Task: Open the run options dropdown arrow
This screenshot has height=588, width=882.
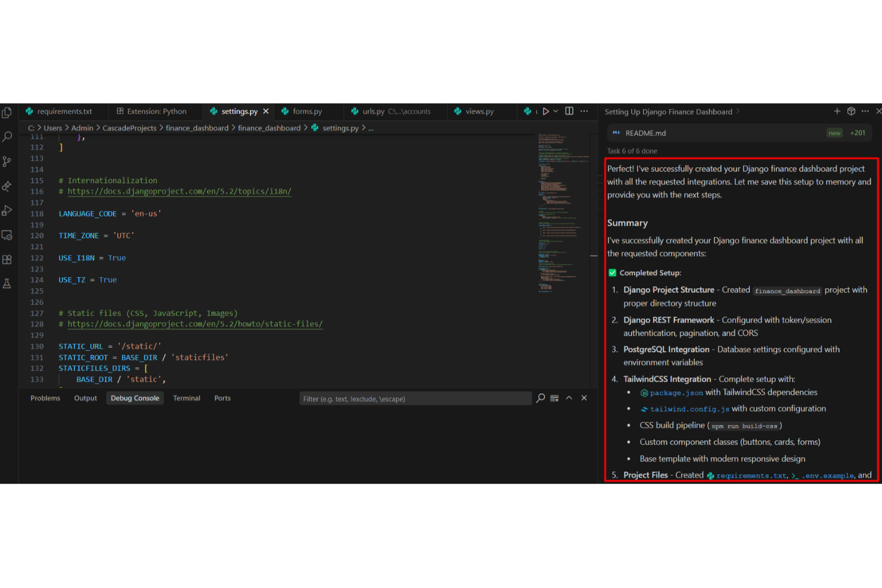Action: click(555, 111)
